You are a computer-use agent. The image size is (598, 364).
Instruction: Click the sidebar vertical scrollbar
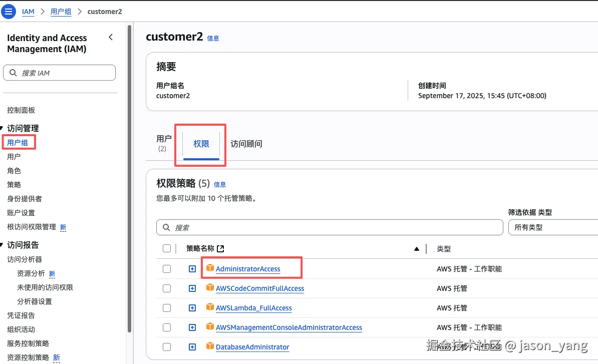point(129,179)
